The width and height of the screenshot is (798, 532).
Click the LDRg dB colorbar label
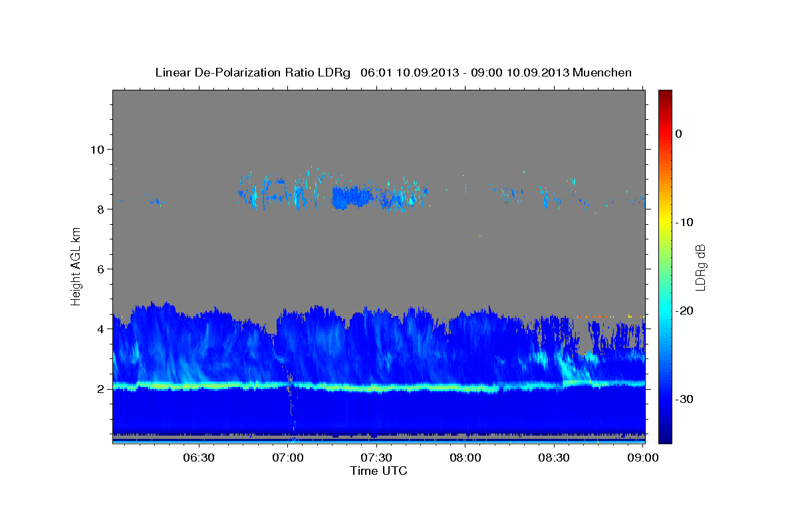pyautogui.click(x=700, y=267)
